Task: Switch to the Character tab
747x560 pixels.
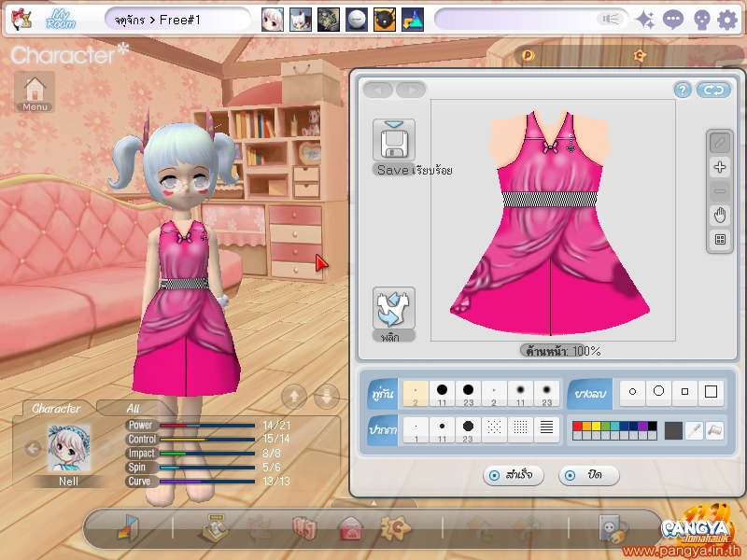Action: coord(56,408)
